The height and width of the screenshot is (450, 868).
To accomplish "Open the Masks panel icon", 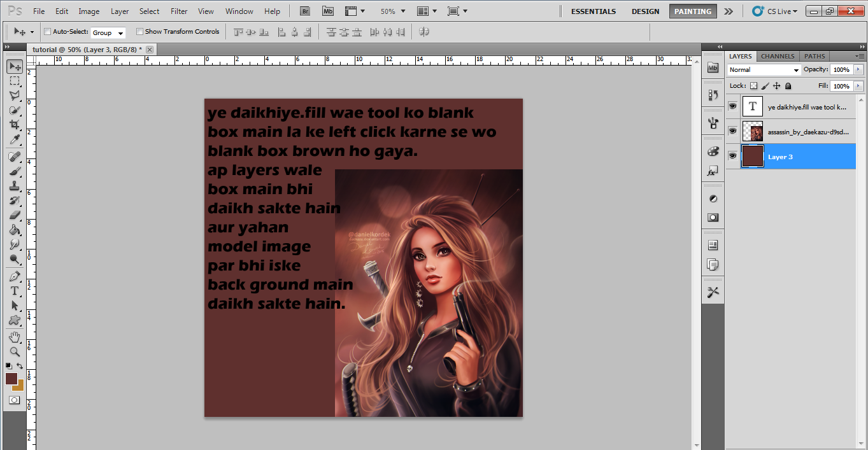I will click(x=713, y=217).
